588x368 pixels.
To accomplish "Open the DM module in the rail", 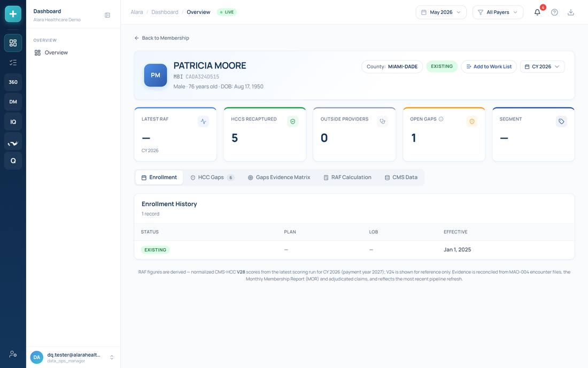I will point(13,102).
